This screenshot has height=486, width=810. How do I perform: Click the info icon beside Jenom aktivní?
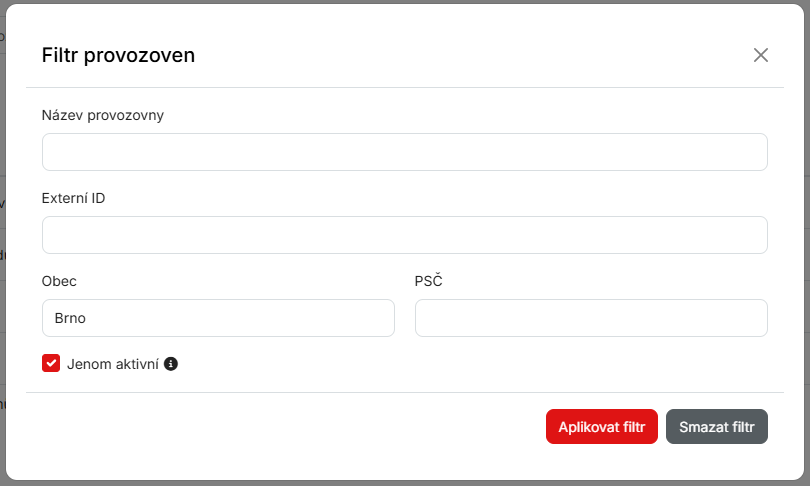[171, 364]
